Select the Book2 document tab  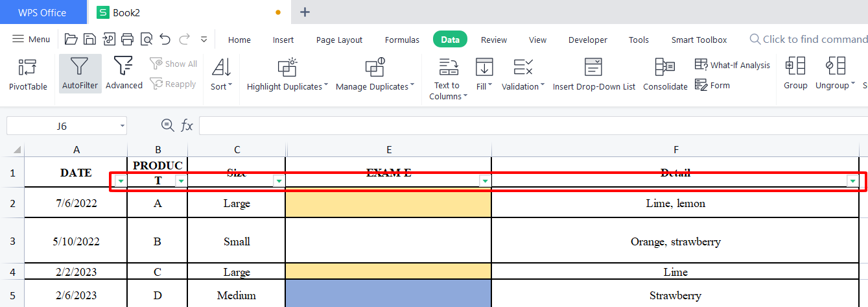(x=188, y=12)
